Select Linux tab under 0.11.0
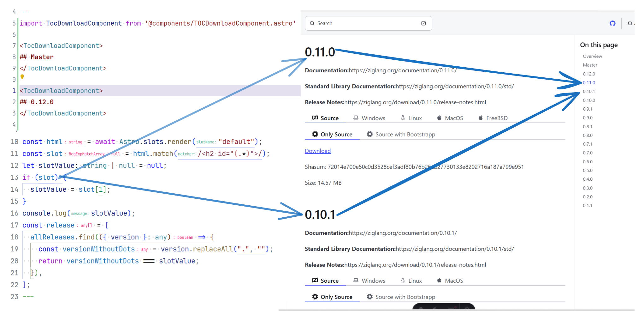644x320 pixels. [411, 118]
